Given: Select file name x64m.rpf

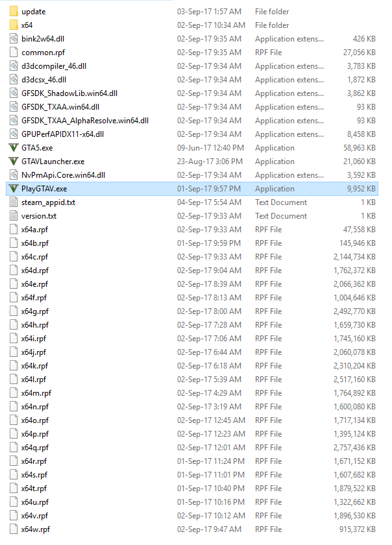Looking at the screenshot, I should pyautogui.click(x=36, y=393).
